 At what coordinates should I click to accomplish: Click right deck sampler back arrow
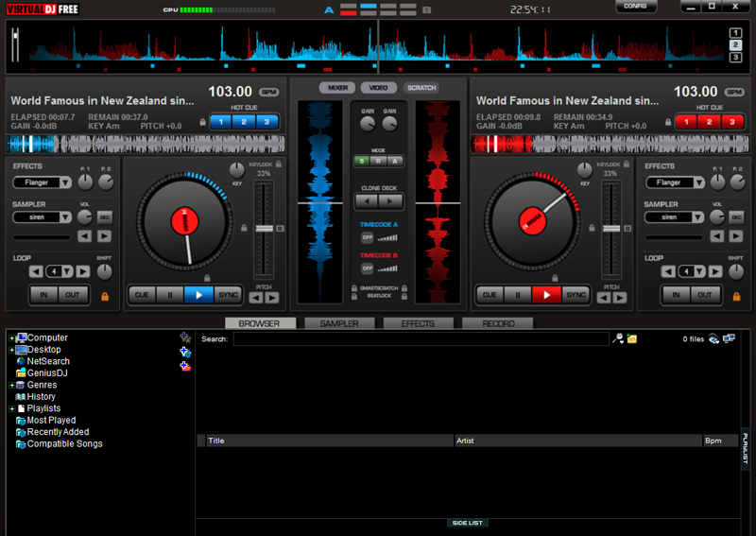click(x=717, y=236)
